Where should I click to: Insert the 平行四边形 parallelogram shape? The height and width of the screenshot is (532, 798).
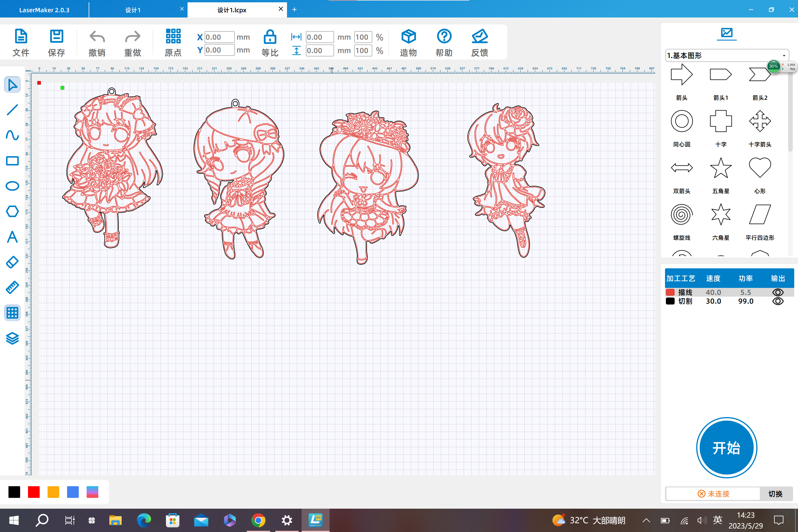tap(760, 214)
